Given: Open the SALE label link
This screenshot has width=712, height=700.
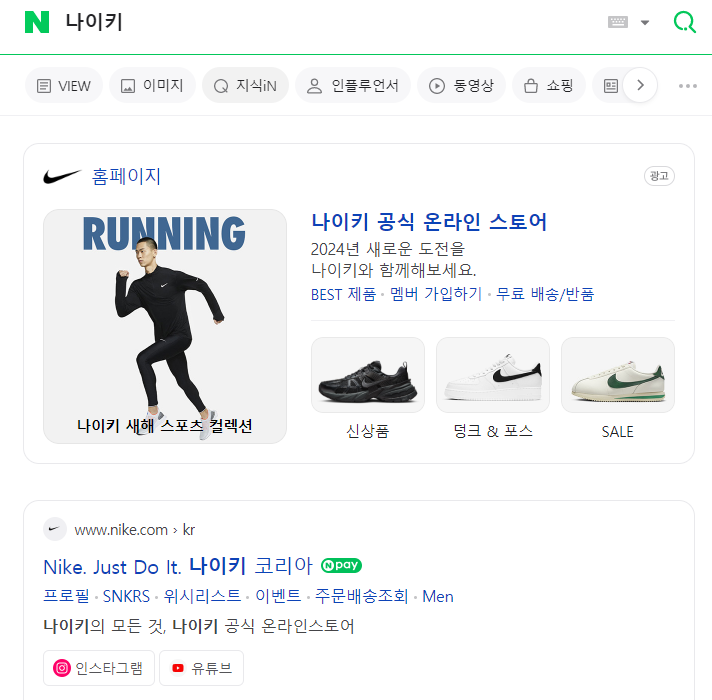Looking at the screenshot, I should [x=618, y=432].
